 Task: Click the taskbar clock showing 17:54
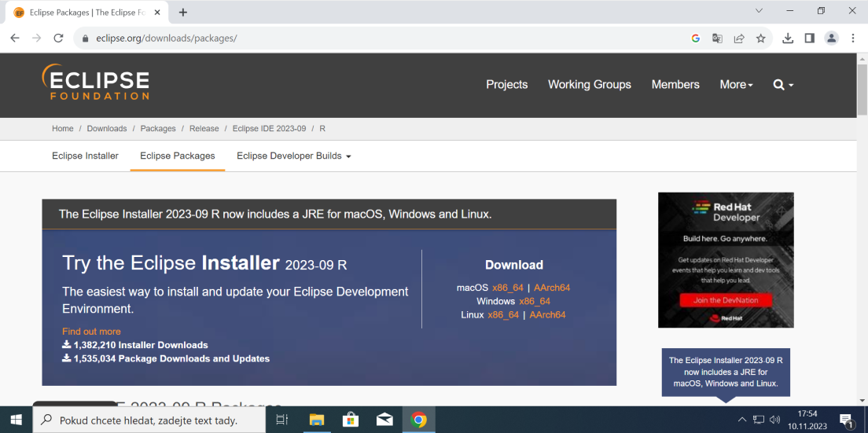[x=807, y=420]
